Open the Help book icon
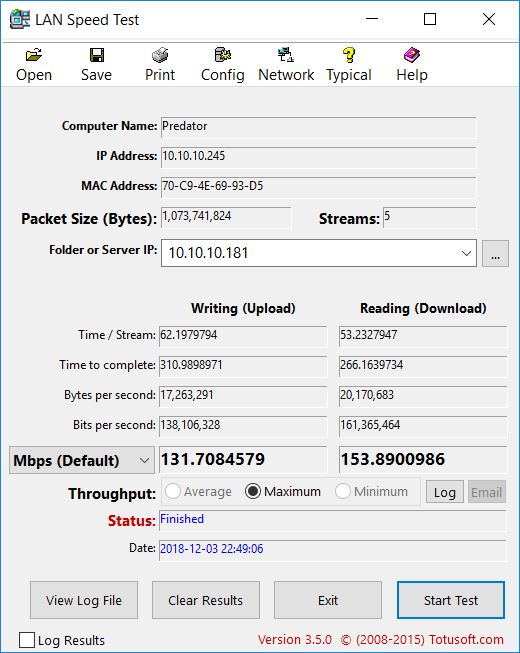 tap(412, 55)
